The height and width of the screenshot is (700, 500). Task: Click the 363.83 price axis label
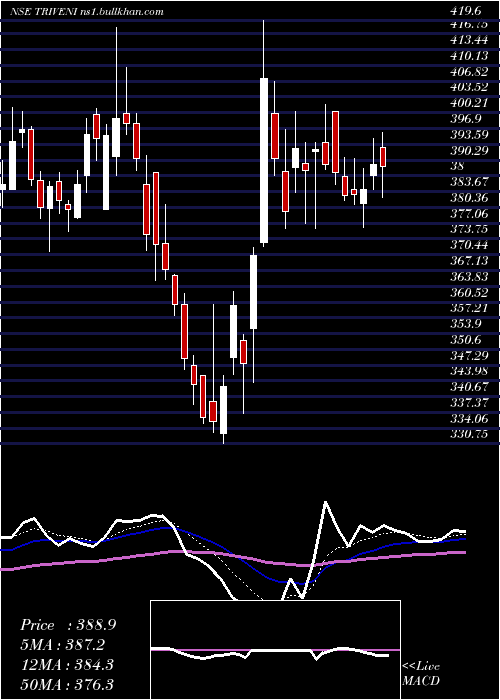pos(469,277)
